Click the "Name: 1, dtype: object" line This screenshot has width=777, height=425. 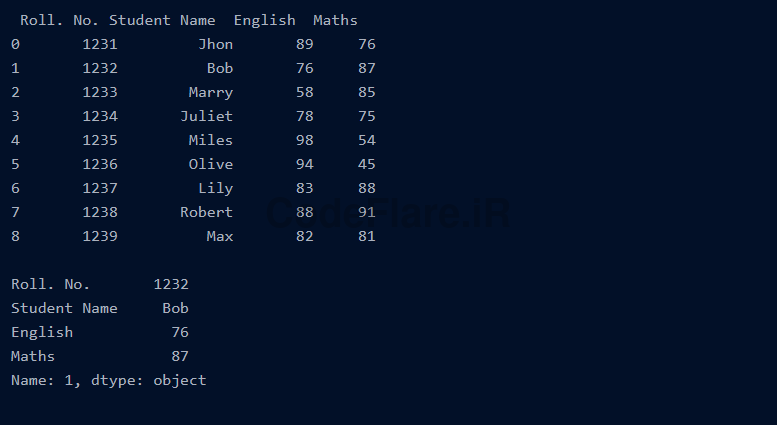(108, 380)
